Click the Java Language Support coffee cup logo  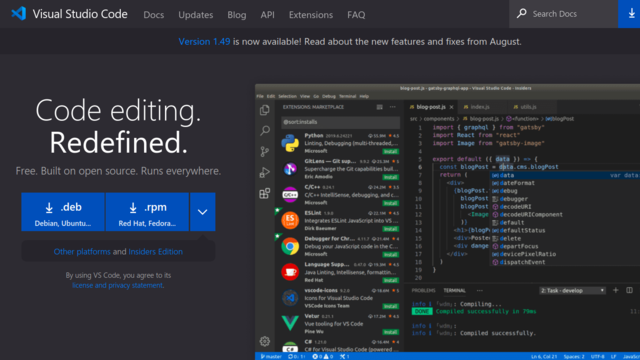click(x=290, y=272)
